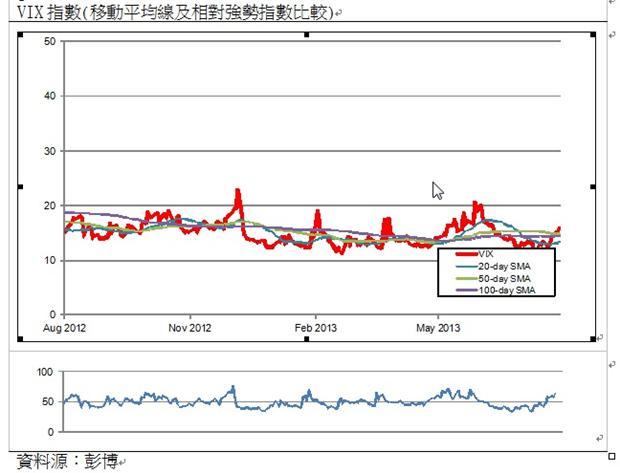Click the left-middle chart resize handle
Viewport: 620px width, 473px height.
click(x=20, y=187)
